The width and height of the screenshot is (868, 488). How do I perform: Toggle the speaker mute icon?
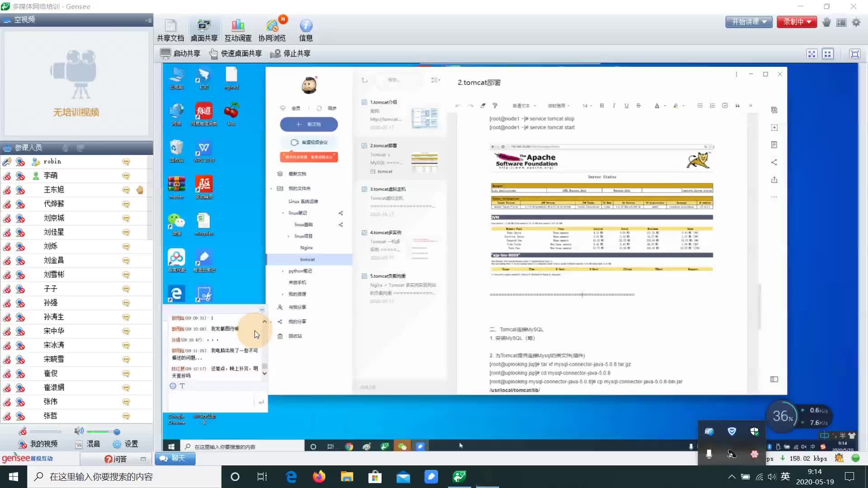[x=79, y=431]
